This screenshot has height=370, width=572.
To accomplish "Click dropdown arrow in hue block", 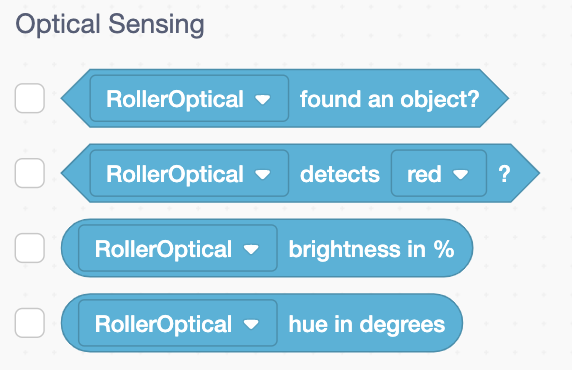I will tap(251, 324).
